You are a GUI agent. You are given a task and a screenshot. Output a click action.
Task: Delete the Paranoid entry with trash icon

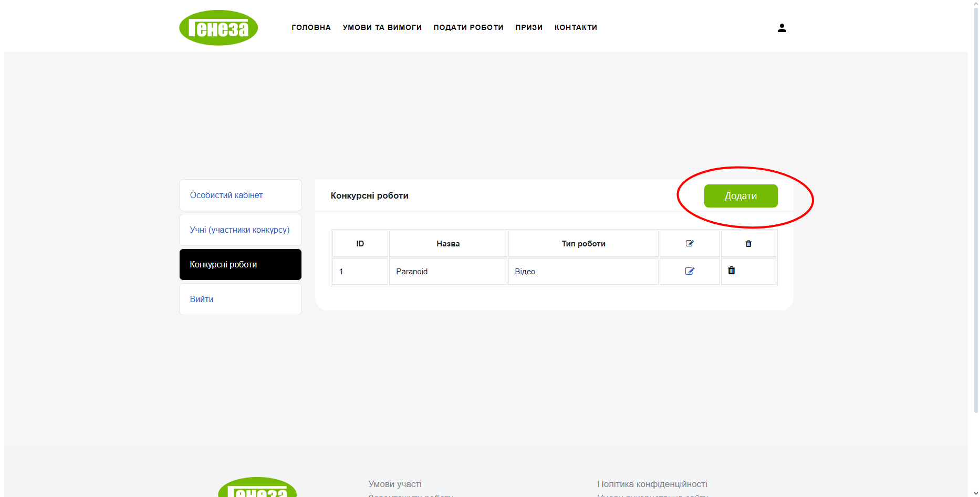[732, 271]
